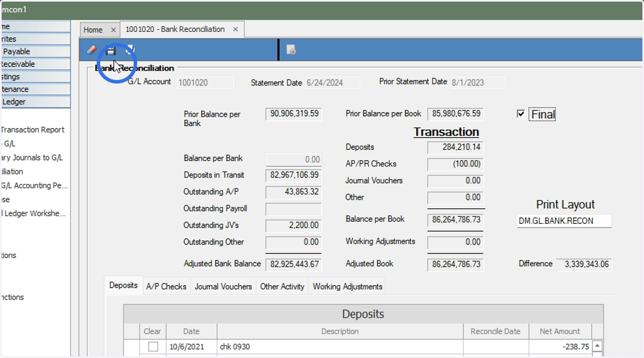
Task: Click the Adjusted Bank Balance value
Action: click(294, 264)
